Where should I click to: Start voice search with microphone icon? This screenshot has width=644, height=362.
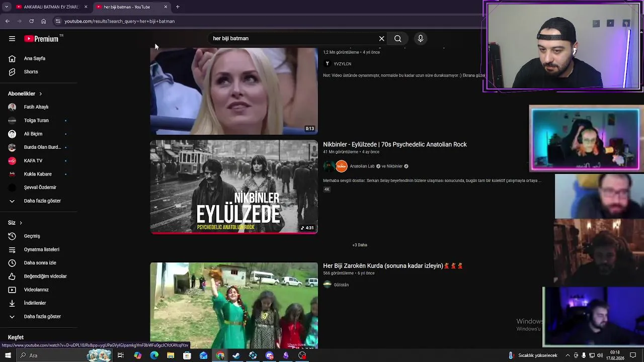point(421,38)
